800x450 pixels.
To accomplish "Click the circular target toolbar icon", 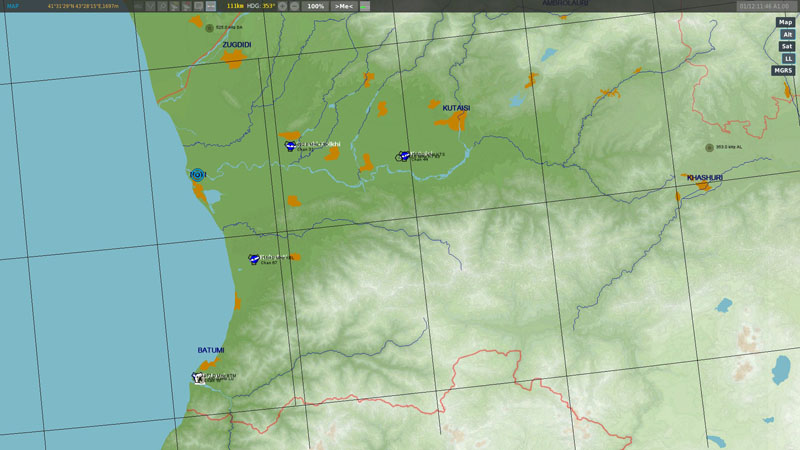I will pyautogui.click(x=162, y=6).
